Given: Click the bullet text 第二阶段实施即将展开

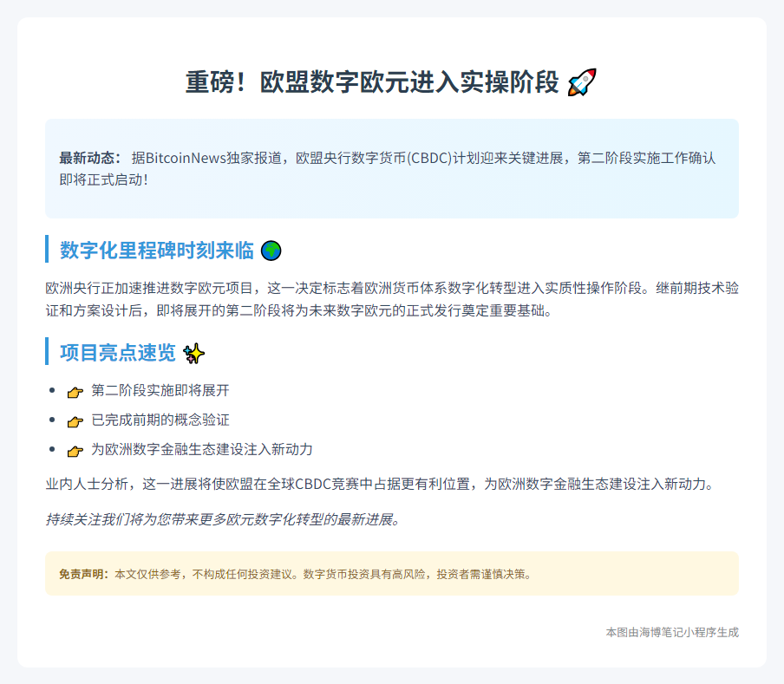Looking at the screenshot, I should [160, 391].
